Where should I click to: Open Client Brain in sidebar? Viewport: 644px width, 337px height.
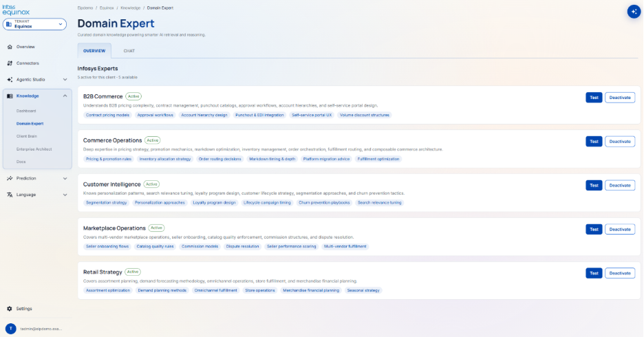point(27,136)
